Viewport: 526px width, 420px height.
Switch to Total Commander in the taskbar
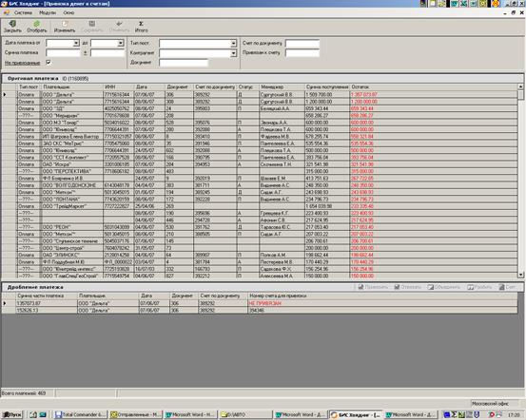point(81,414)
